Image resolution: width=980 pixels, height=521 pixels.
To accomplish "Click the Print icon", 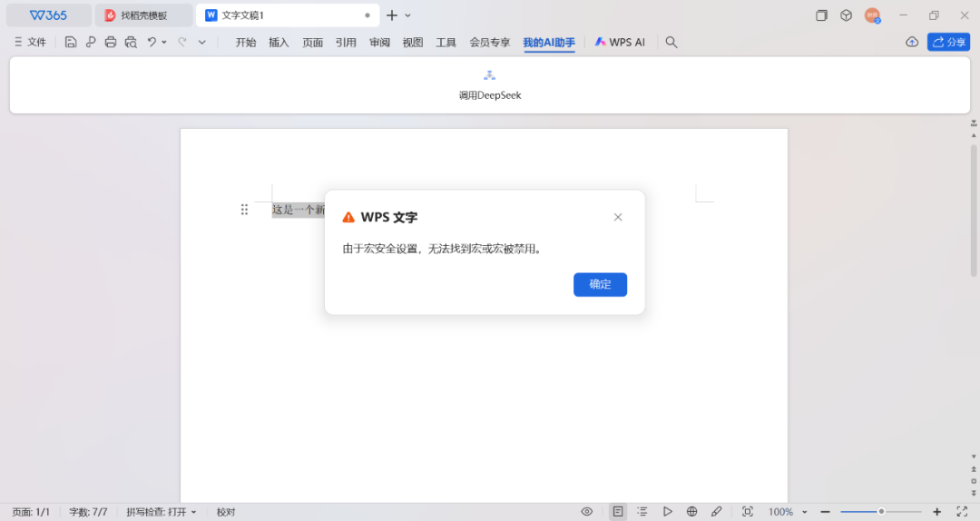I will pos(111,42).
